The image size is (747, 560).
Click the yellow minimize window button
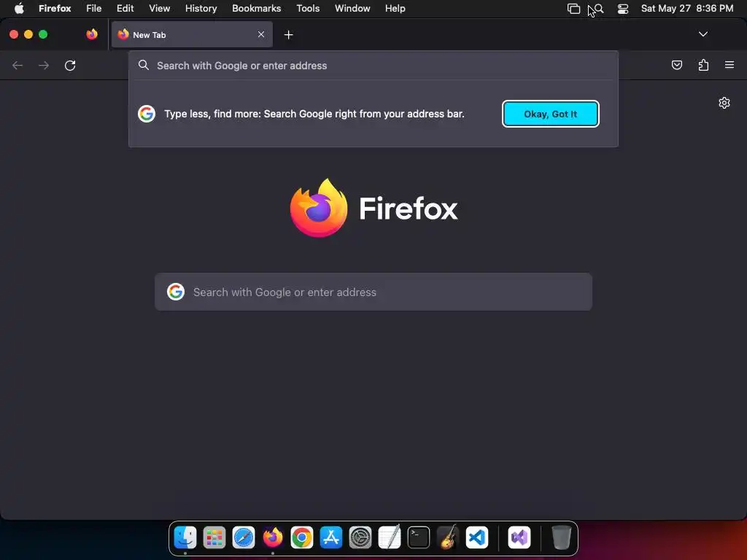[28, 34]
